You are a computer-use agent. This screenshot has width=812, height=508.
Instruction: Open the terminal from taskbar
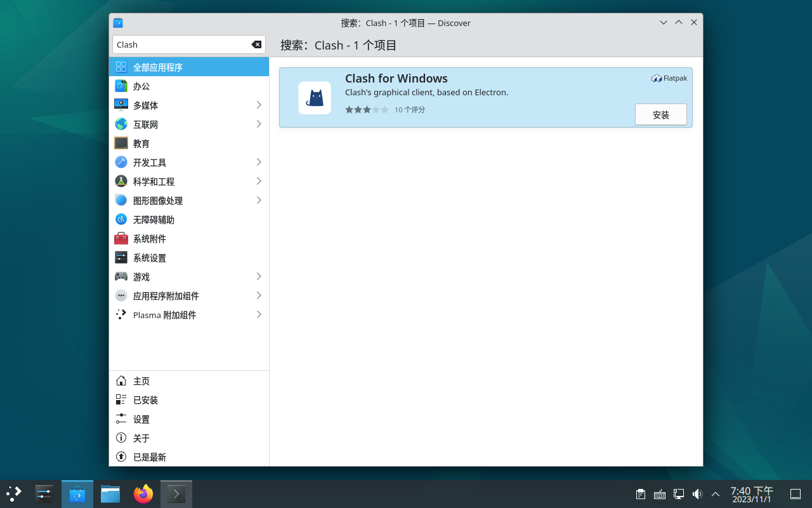point(176,494)
